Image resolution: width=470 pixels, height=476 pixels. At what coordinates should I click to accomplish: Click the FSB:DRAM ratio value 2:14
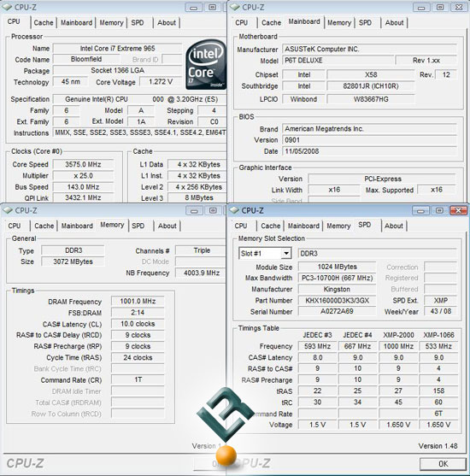(138, 313)
